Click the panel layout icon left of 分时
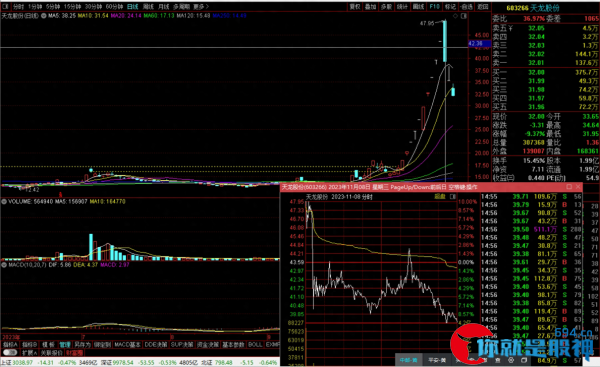600x367 pixels. 5,7
